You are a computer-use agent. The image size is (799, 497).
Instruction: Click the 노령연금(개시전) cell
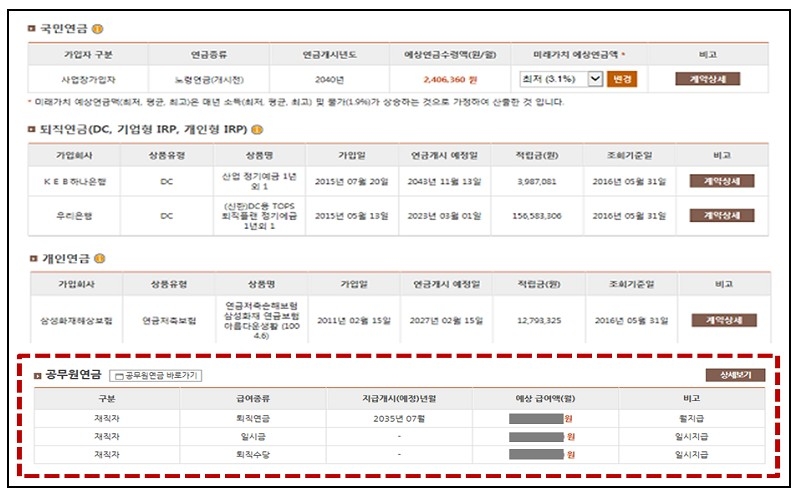[209, 80]
